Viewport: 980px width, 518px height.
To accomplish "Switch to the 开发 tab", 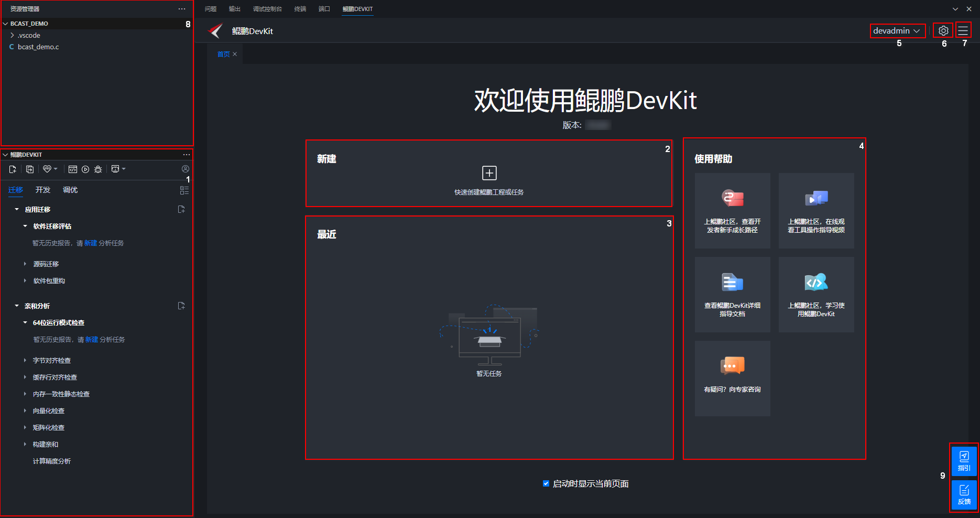I will [43, 190].
